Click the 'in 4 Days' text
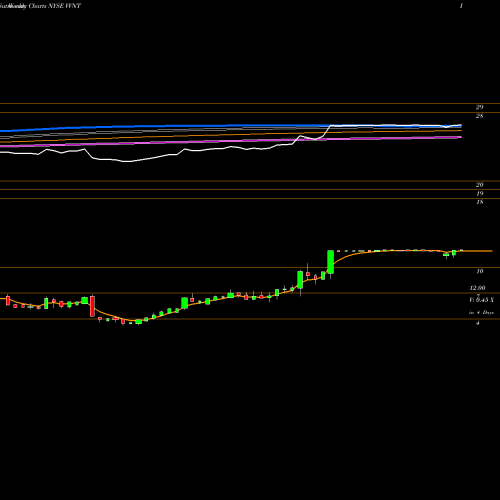The height and width of the screenshot is (500, 500). 481,313
